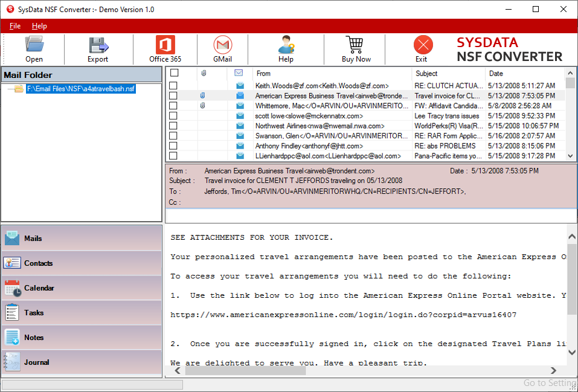Click the Calendar label in the sidebar

click(39, 288)
